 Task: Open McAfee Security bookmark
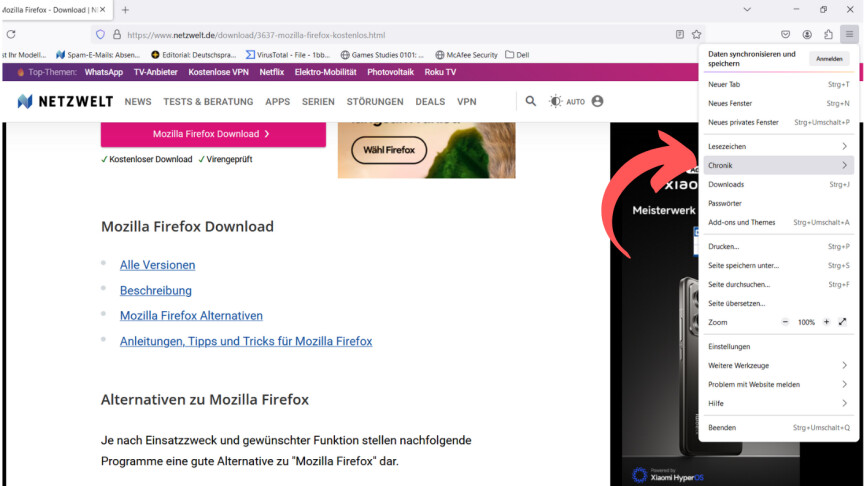(x=466, y=55)
